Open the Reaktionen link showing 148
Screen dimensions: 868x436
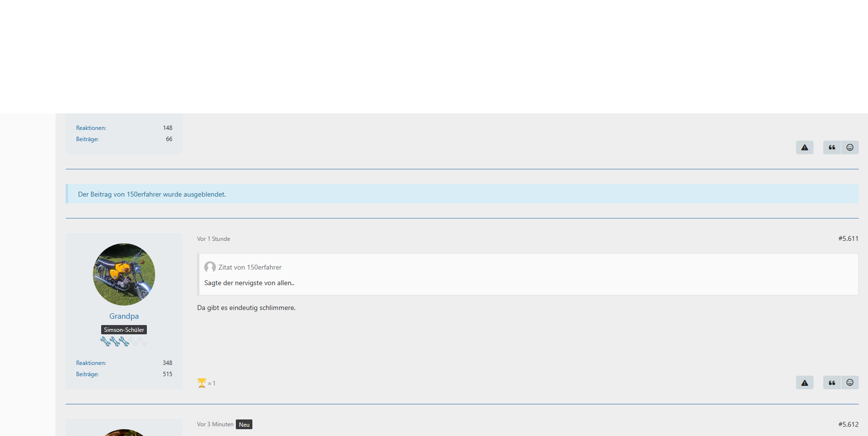pyautogui.click(x=91, y=128)
